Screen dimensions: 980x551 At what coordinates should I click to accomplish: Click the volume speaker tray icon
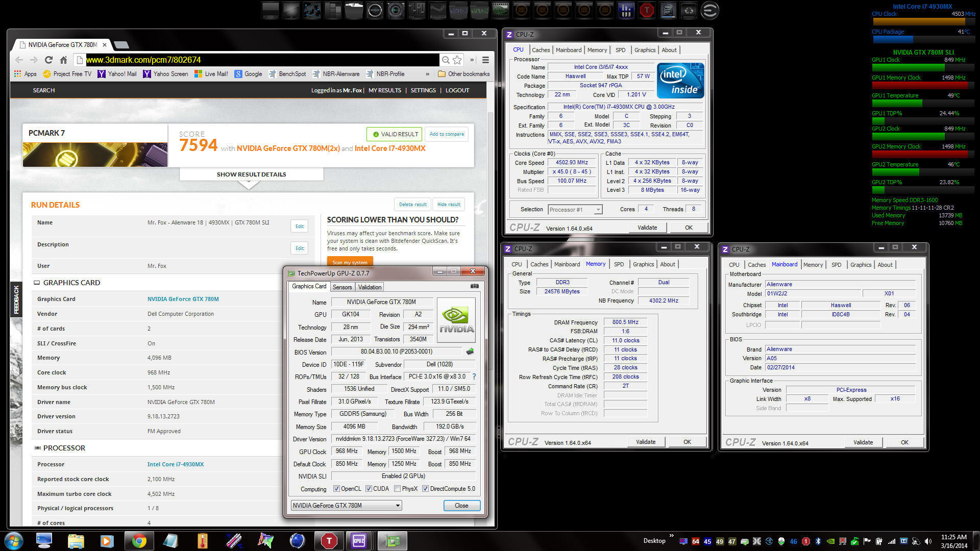(x=928, y=541)
